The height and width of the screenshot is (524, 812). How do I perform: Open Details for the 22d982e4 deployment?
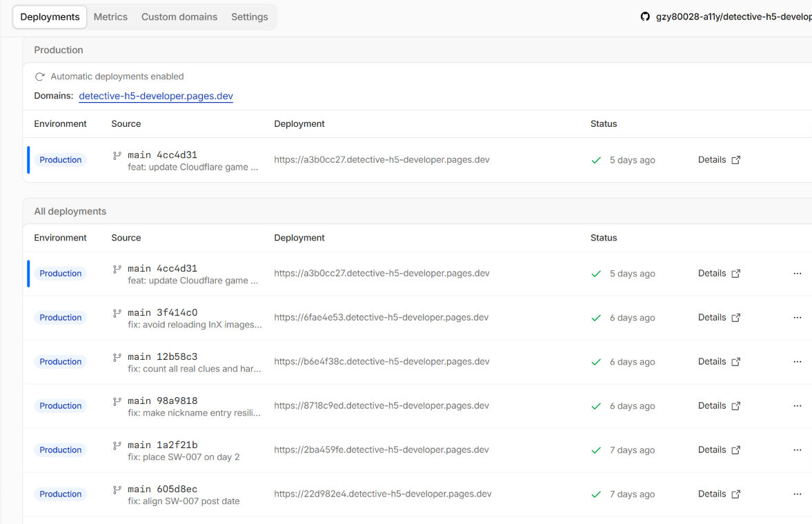pos(711,494)
